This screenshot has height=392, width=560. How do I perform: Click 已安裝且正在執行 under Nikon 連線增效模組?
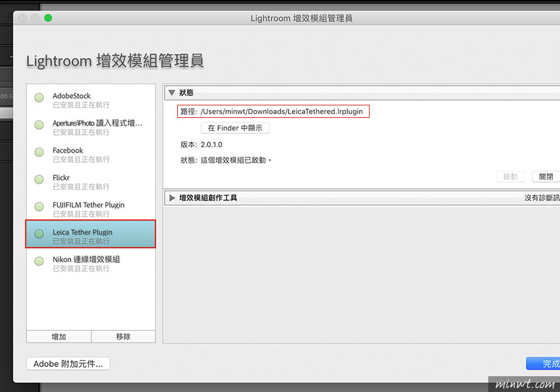81,269
